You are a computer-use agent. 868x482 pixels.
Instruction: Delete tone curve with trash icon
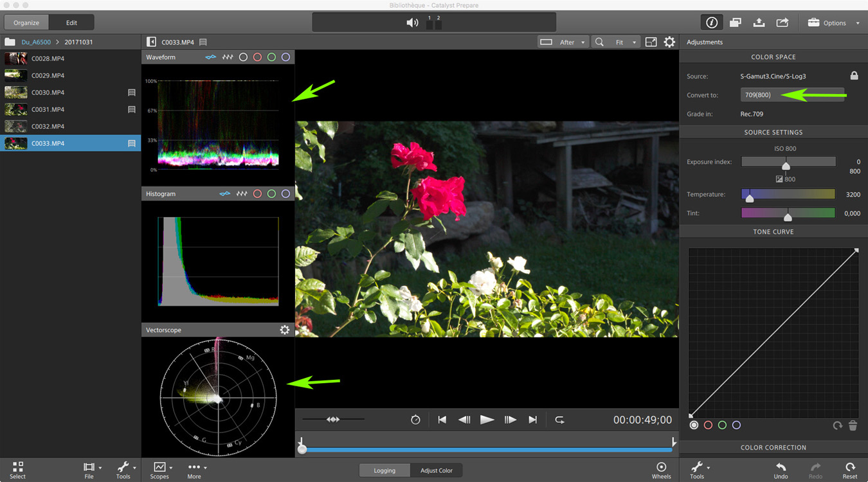coord(853,425)
